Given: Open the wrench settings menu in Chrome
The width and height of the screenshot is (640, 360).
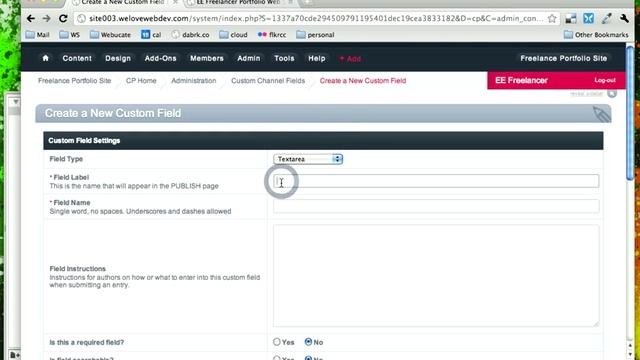Looking at the screenshot, I should click(x=624, y=18).
